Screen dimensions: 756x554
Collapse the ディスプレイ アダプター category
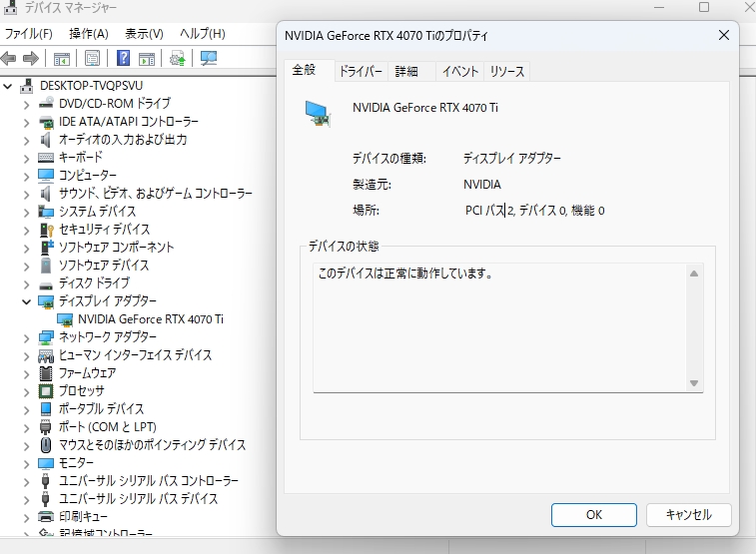click(27, 302)
